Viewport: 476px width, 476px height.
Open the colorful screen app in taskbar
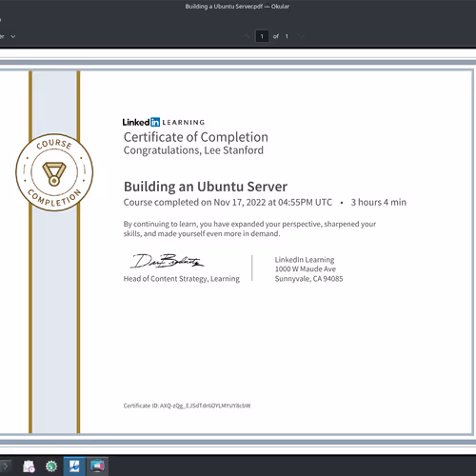point(97,466)
